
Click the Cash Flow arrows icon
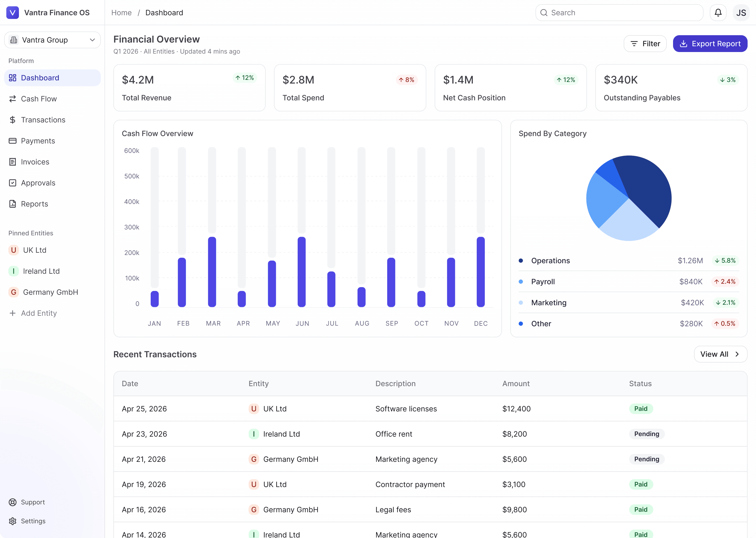click(13, 99)
